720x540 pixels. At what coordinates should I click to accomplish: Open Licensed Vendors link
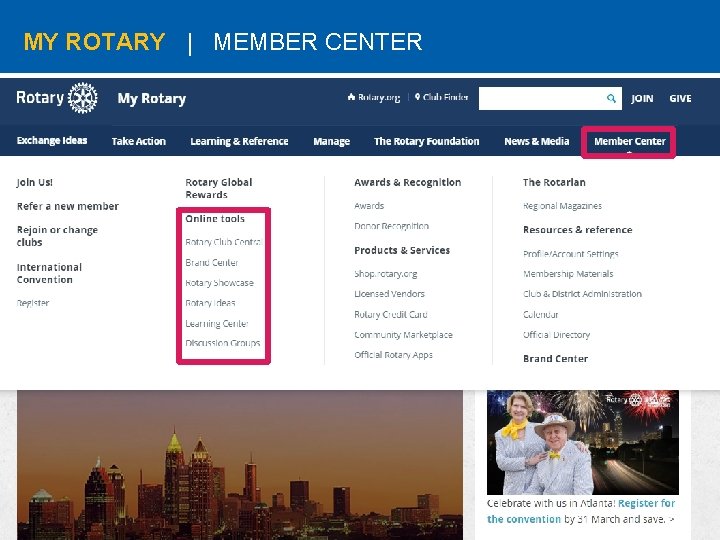pos(389,294)
